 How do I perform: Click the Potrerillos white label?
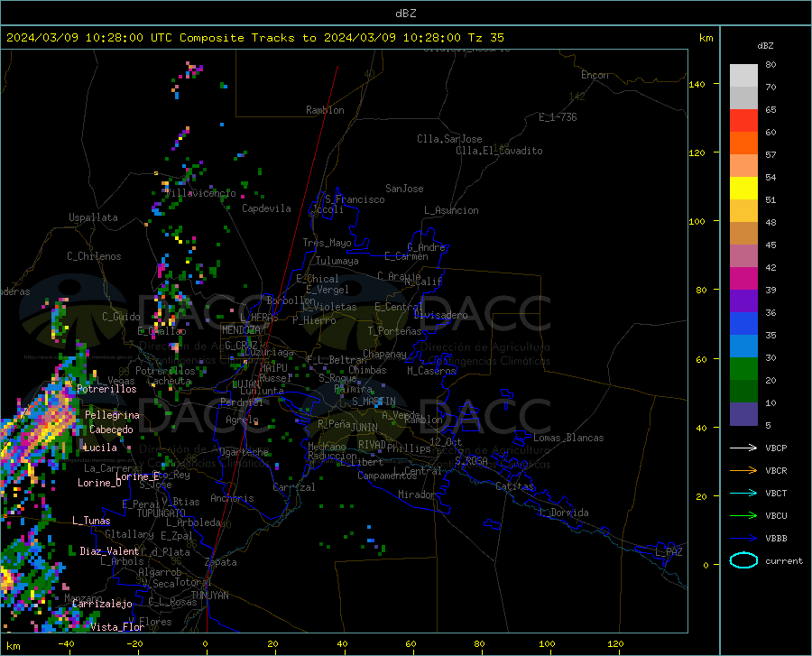tap(106, 389)
